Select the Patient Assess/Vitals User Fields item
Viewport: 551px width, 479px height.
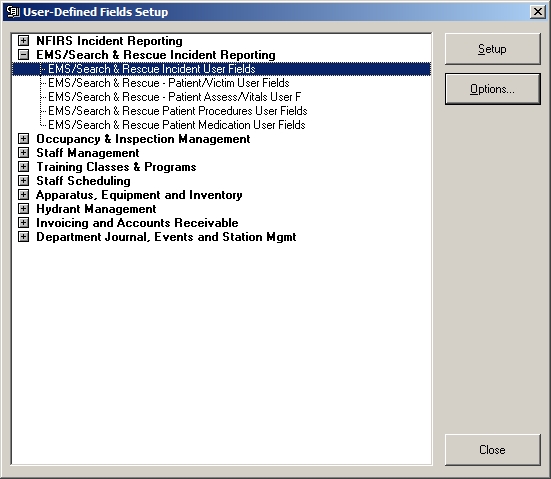(174, 97)
